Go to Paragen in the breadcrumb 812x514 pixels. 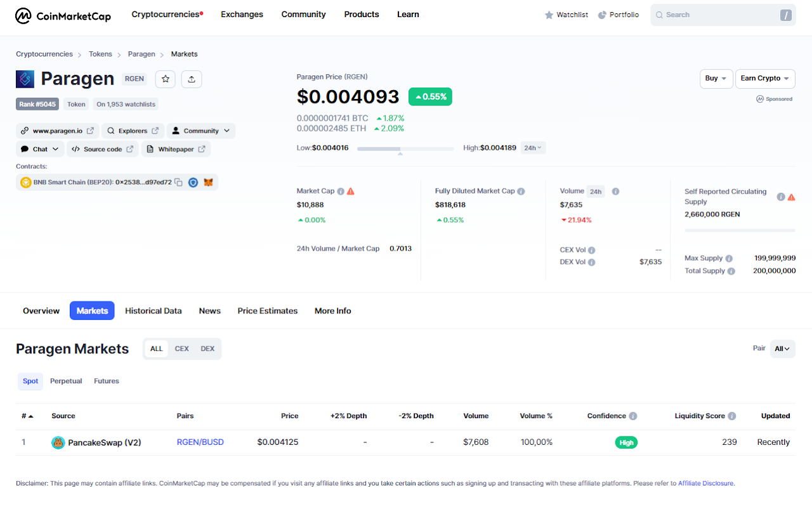[141, 54]
